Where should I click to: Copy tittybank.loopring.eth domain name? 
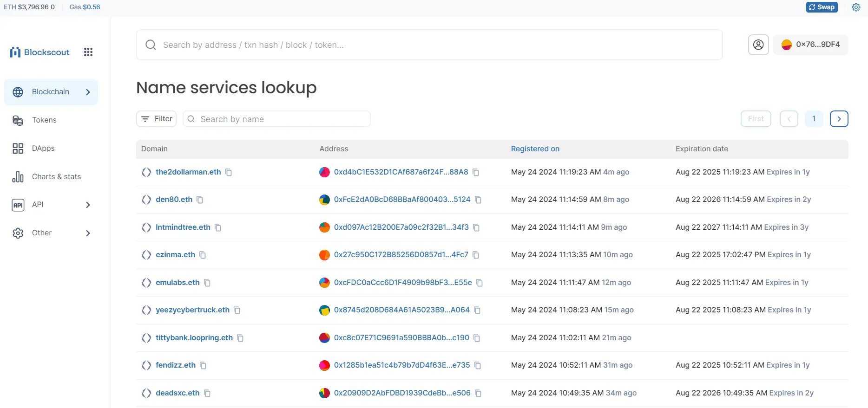[x=240, y=338]
